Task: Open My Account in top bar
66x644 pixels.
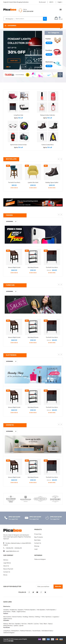Action: pyautogui.click(x=42, y=2)
